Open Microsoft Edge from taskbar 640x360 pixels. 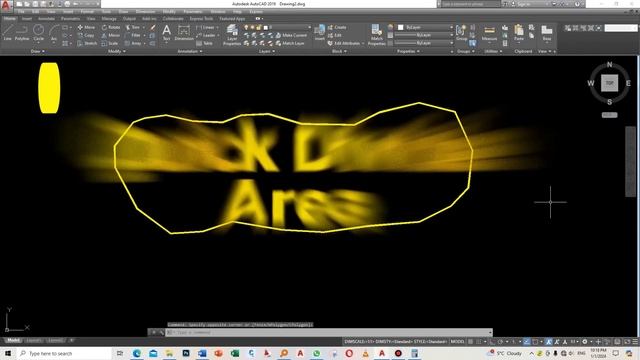coord(137,353)
